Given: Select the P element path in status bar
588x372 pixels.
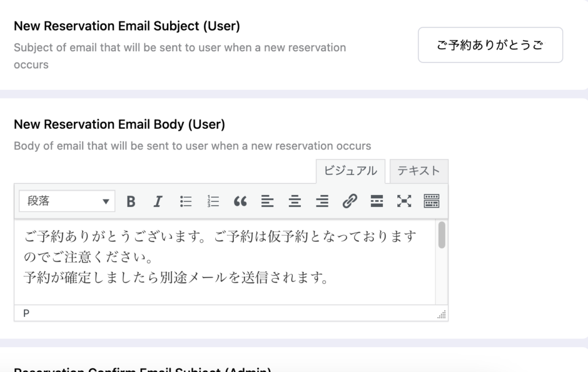Looking at the screenshot, I should pyautogui.click(x=26, y=313).
